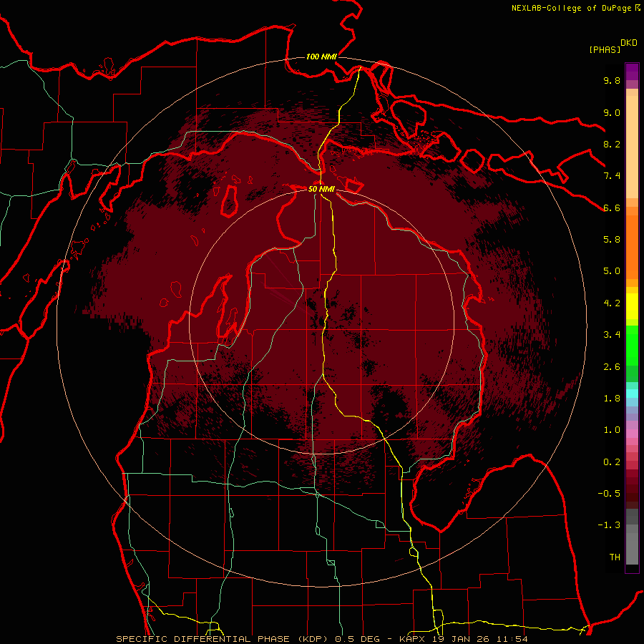The height and width of the screenshot is (644, 644).
Task: Click the 9.8 value on color scale
Action: click(x=612, y=81)
